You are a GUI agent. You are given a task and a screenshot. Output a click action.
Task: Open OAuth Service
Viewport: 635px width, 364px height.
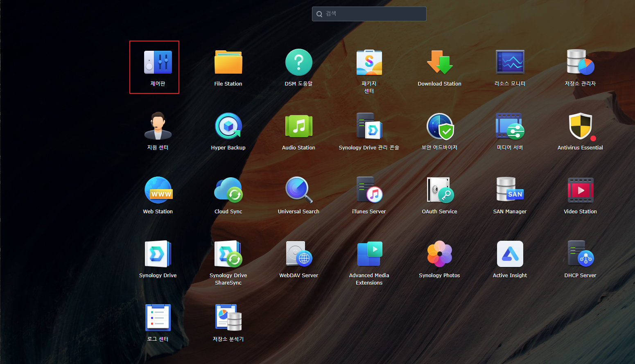coord(440,190)
